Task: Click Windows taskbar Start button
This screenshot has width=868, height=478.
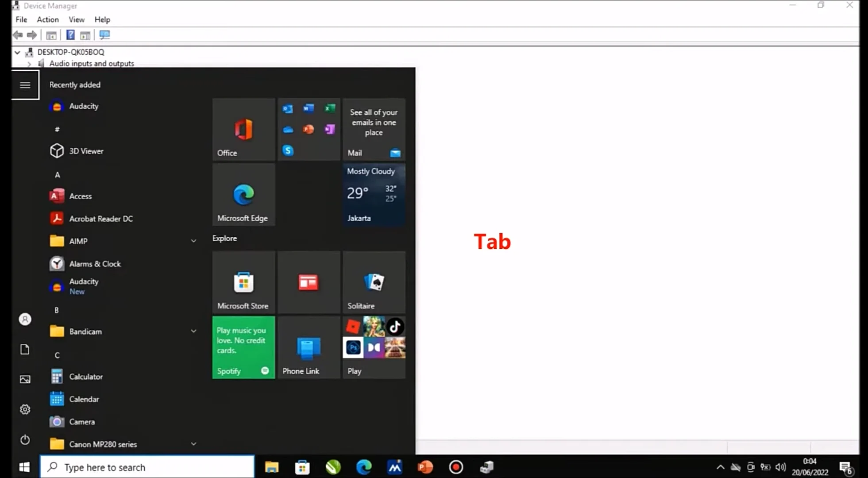Action: coord(24,467)
